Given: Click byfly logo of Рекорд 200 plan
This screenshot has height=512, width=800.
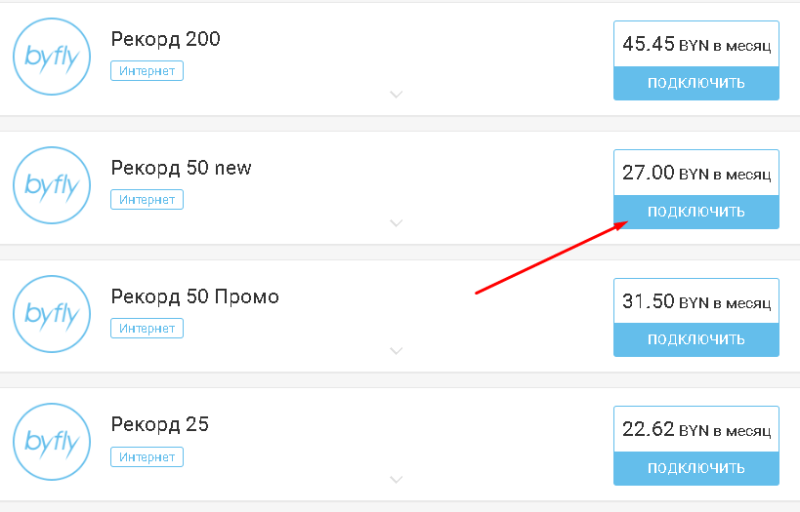Looking at the screenshot, I should coord(52,57).
